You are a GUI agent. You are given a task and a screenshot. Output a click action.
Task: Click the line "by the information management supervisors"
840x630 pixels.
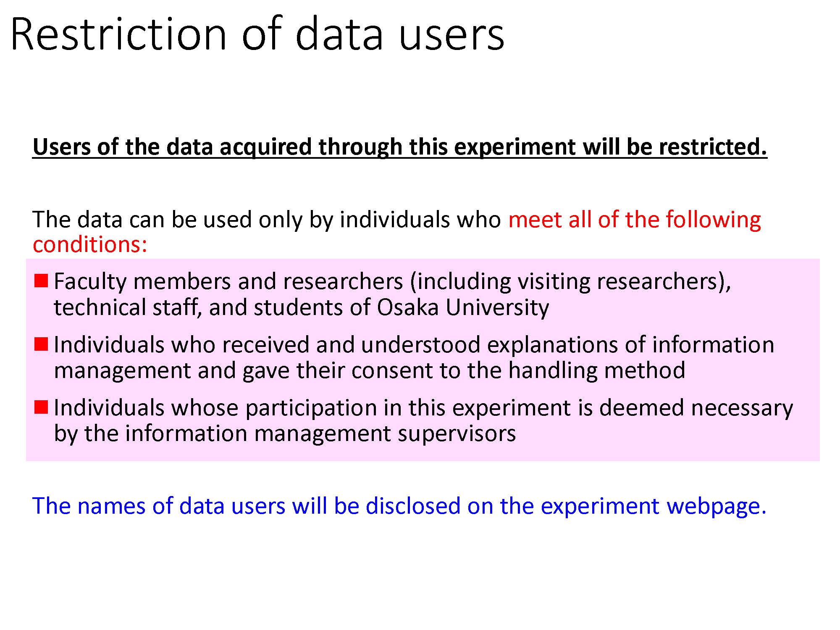[x=285, y=433]
